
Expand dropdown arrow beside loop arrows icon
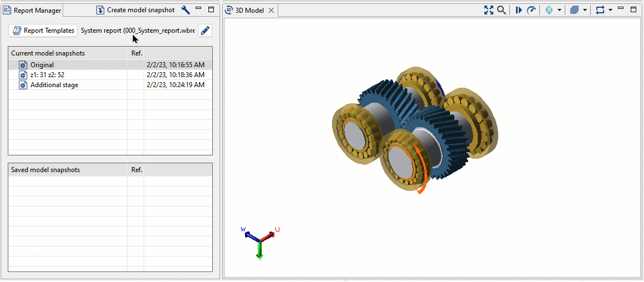tap(610, 10)
